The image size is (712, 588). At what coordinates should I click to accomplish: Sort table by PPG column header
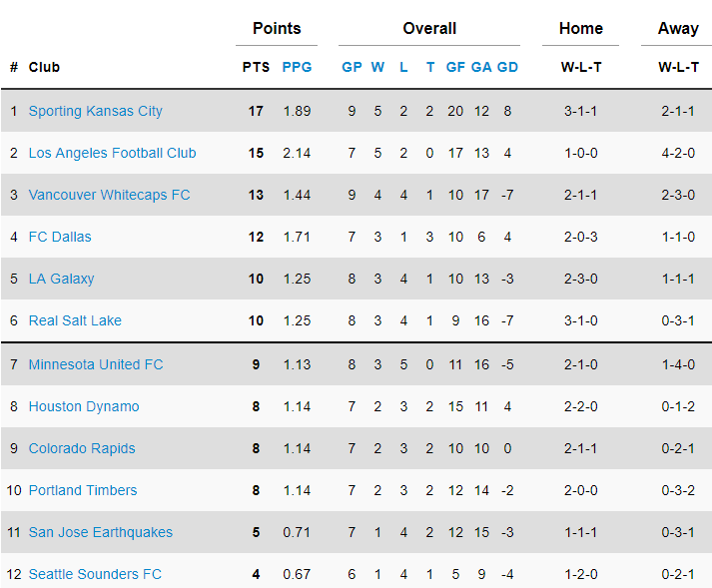[297, 67]
